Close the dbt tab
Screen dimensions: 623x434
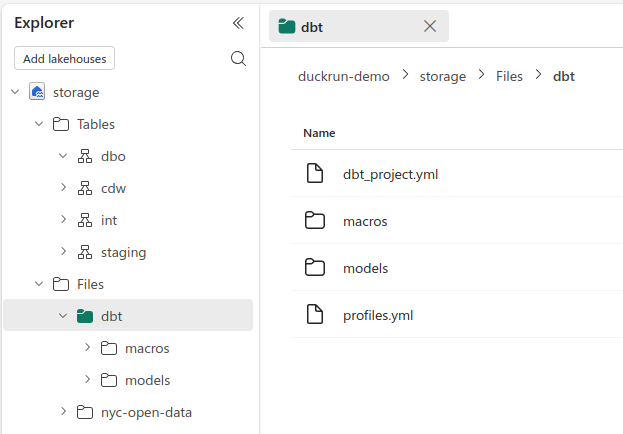(x=430, y=26)
